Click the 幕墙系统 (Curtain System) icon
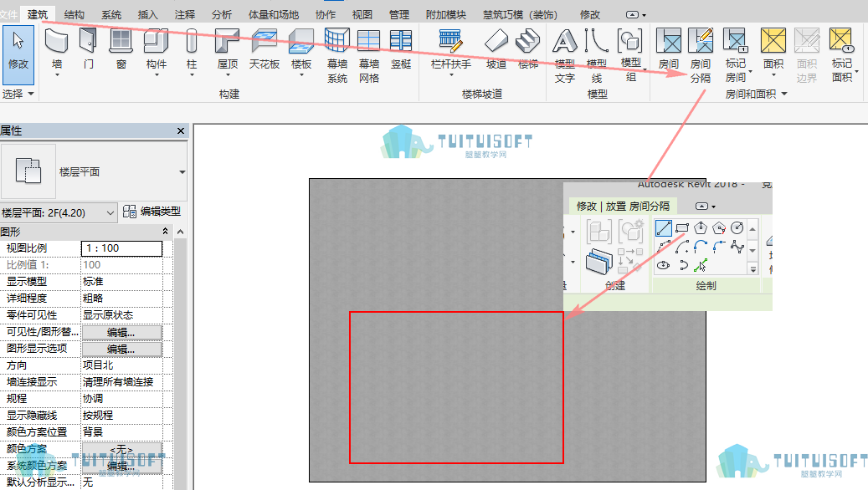 (x=336, y=42)
